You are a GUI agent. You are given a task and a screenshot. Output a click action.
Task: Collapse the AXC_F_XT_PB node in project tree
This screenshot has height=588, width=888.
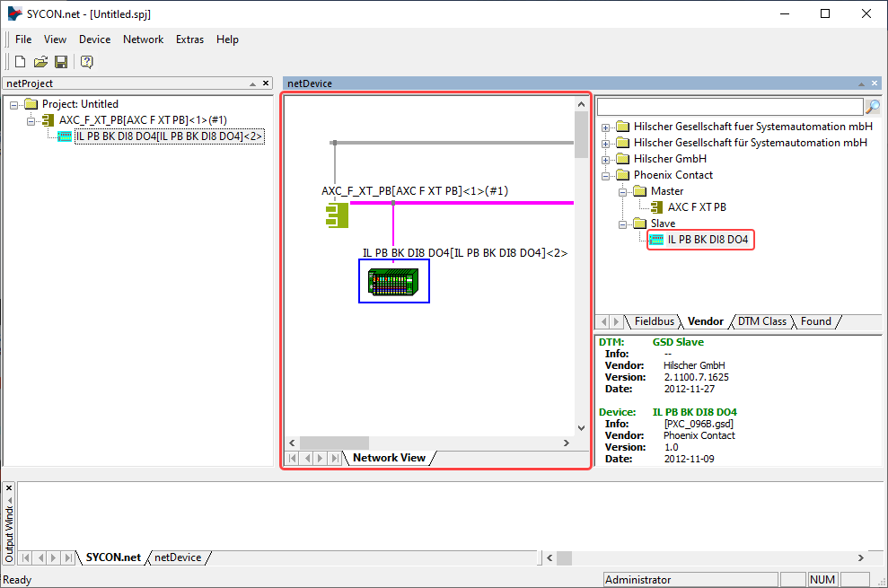31,120
